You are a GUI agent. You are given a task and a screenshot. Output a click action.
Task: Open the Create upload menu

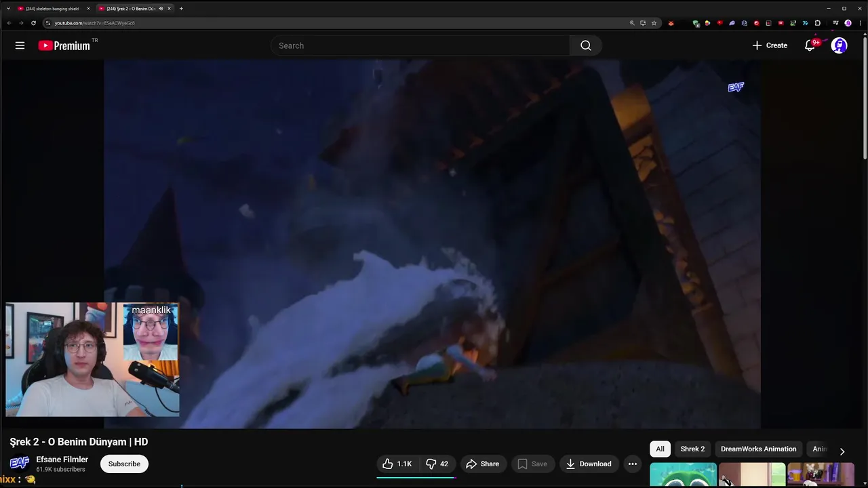pyautogui.click(x=770, y=45)
